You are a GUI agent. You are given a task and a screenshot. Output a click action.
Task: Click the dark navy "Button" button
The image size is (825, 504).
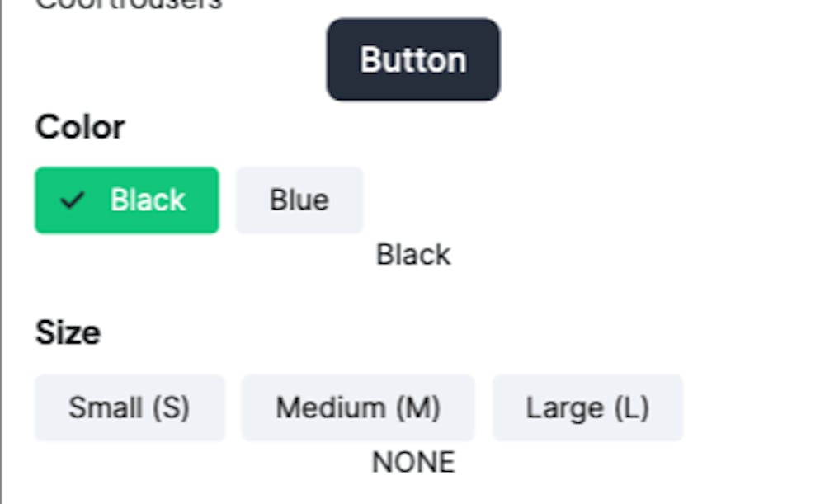click(413, 59)
